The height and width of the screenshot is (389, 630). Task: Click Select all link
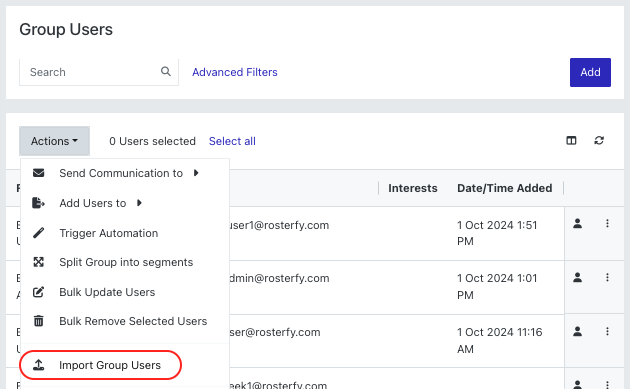click(x=232, y=141)
